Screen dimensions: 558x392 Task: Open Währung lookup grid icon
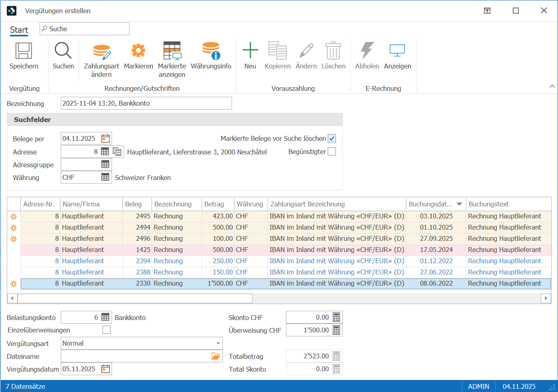[105, 177]
